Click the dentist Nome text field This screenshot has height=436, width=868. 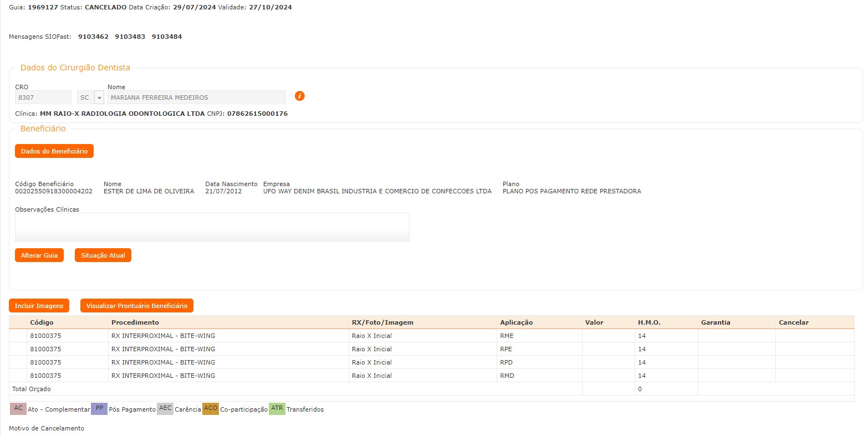(197, 98)
